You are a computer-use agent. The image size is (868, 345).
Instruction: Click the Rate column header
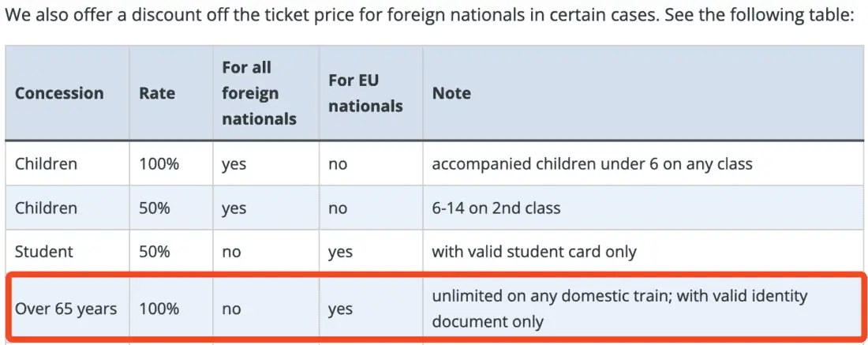click(x=157, y=93)
